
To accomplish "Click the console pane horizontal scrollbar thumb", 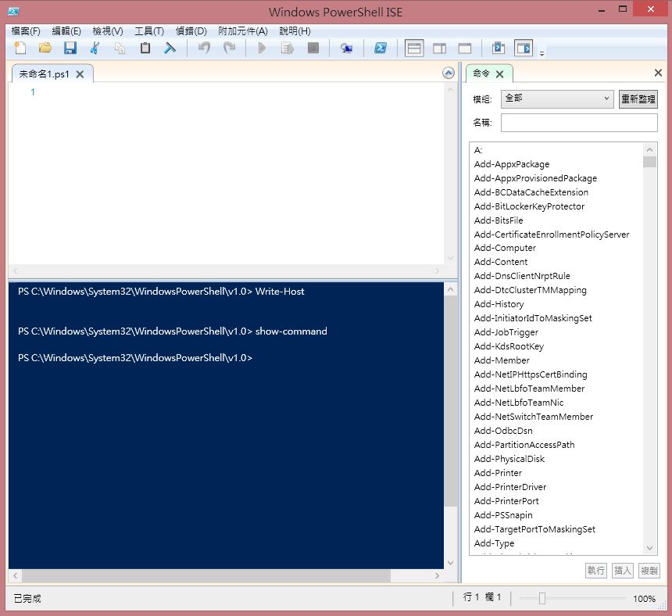I will click(x=206, y=575).
